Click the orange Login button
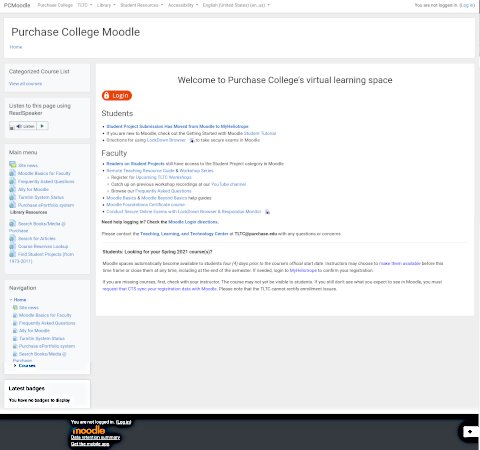 (x=117, y=95)
